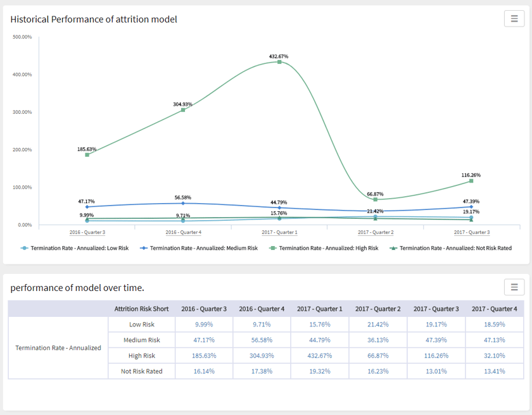This screenshot has width=532, height=415.
Task: Hide Not Risk Rated legend series
Action: [450, 248]
